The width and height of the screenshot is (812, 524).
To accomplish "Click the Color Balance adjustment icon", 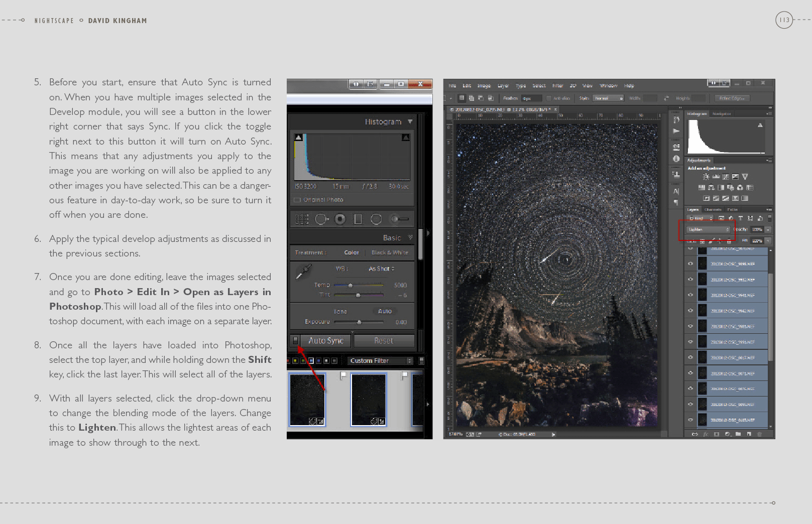I will 711,188.
